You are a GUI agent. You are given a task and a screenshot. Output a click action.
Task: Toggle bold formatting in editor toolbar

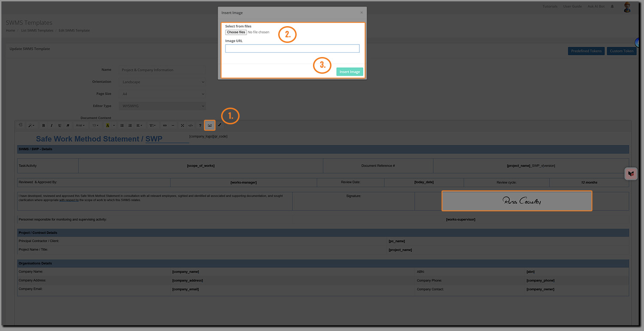click(x=43, y=126)
